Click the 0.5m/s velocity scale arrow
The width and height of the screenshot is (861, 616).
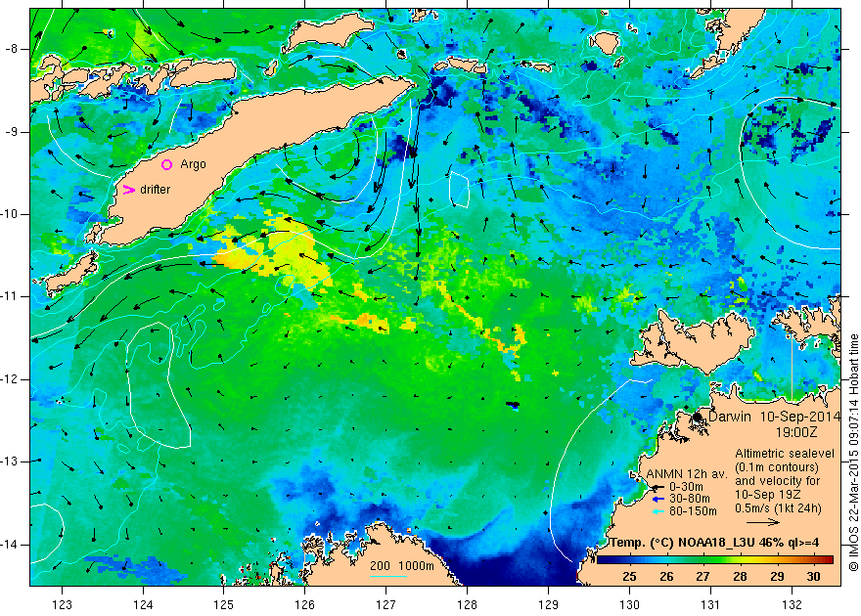763,522
